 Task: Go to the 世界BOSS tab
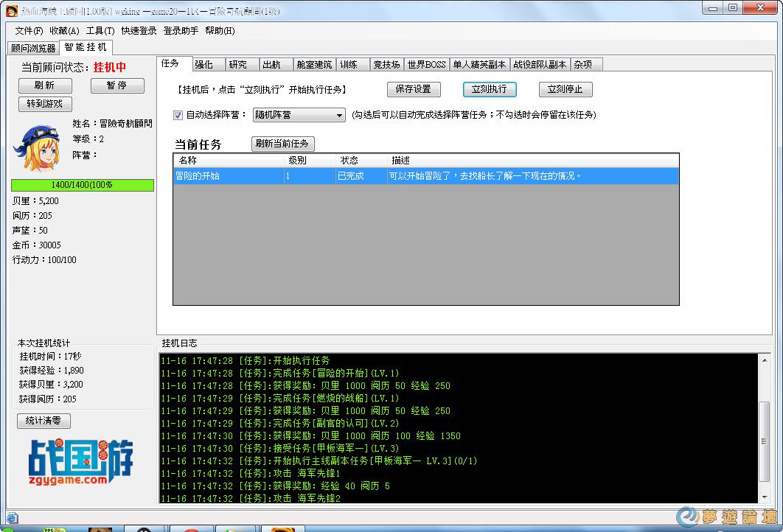[427, 65]
